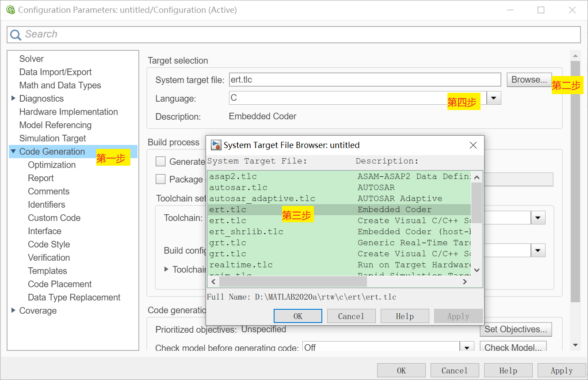
Task: Click the Configuration Parameters gear icon in title bar
Action: pyautogui.click(x=10, y=10)
